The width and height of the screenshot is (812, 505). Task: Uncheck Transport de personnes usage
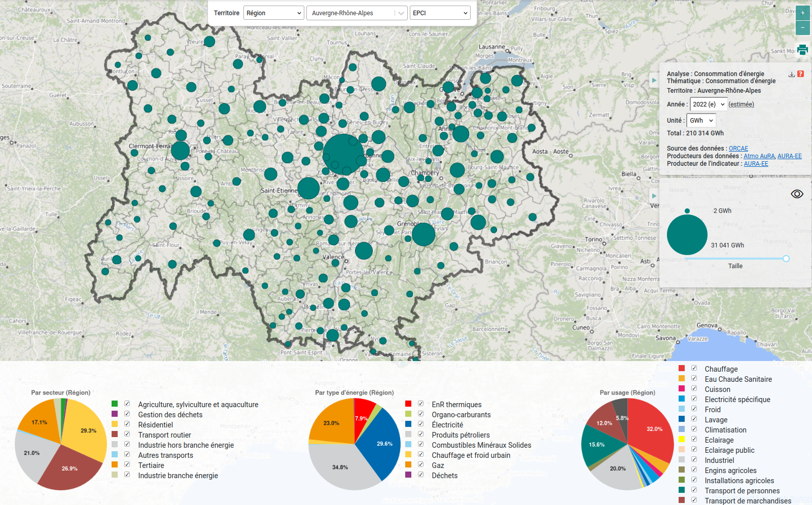coord(694,490)
